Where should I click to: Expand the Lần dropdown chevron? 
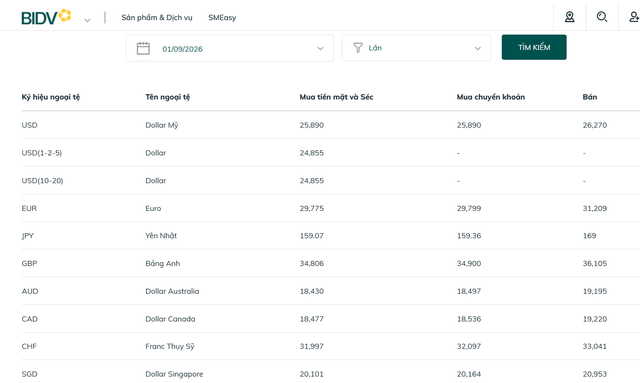[478, 49]
